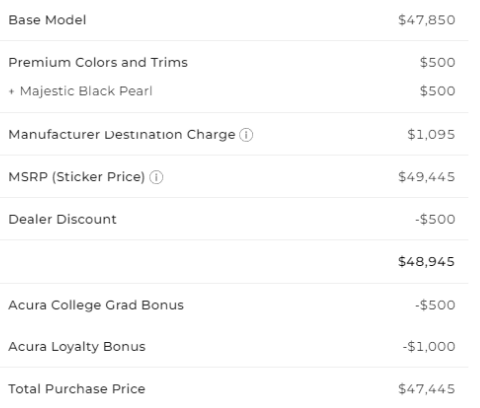Click info icon beside Manufacturer Destination Charge
Image resolution: width=480 pixels, height=408 pixels.
click(246, 135)
